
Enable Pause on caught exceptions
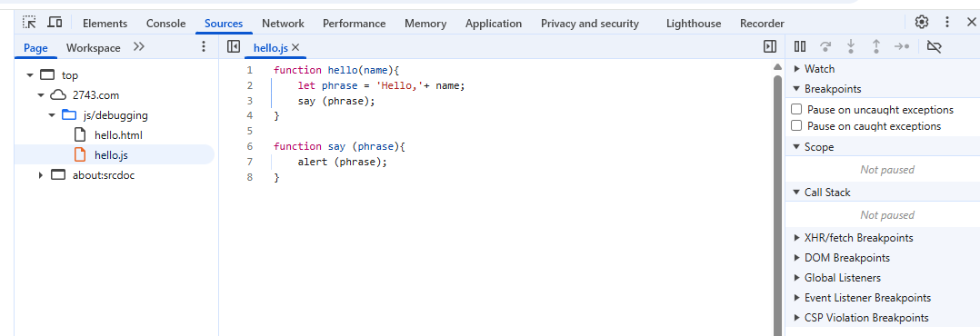click(796, 125)
